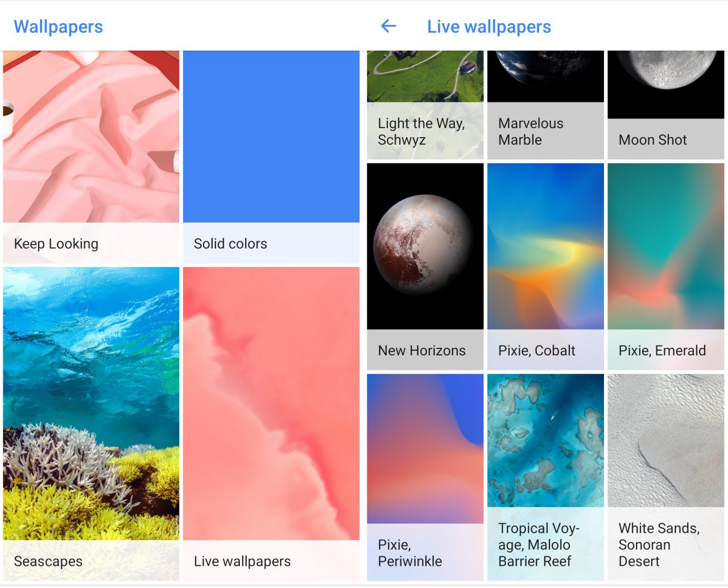
Task: Tap the Seascapes label text
Action: click(x=48, y=561)
